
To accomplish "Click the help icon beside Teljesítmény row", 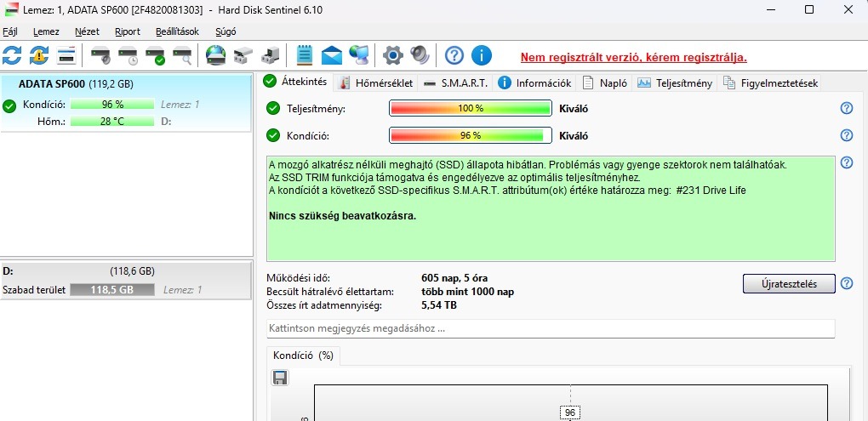I will tap(847, 108).
